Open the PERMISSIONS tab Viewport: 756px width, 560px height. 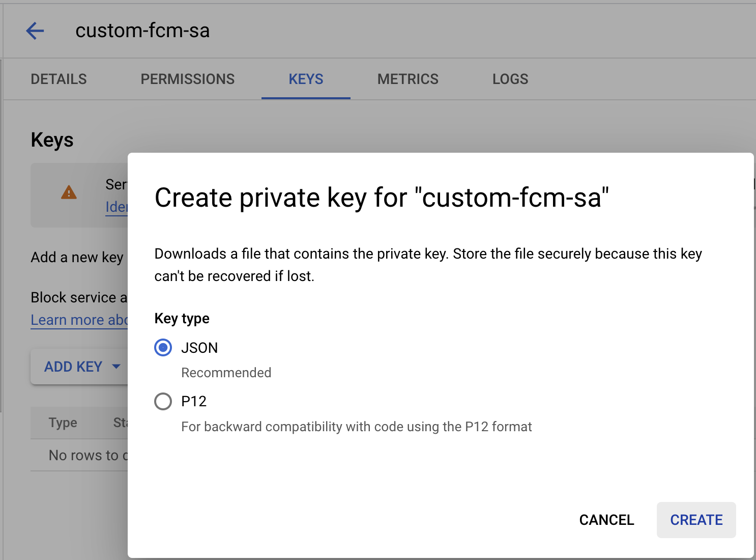pyautogui.click(x=187, y=79)
